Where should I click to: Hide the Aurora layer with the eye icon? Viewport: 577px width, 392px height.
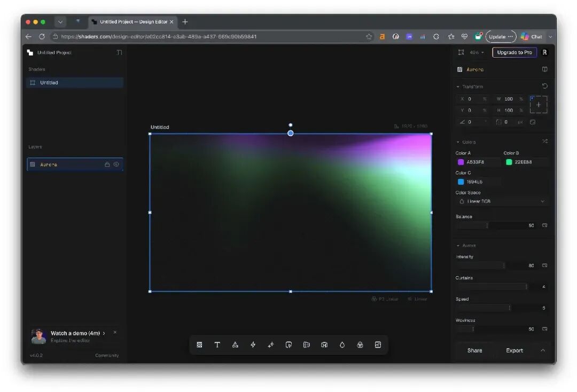pyautogui.click(x=116, y=164)
